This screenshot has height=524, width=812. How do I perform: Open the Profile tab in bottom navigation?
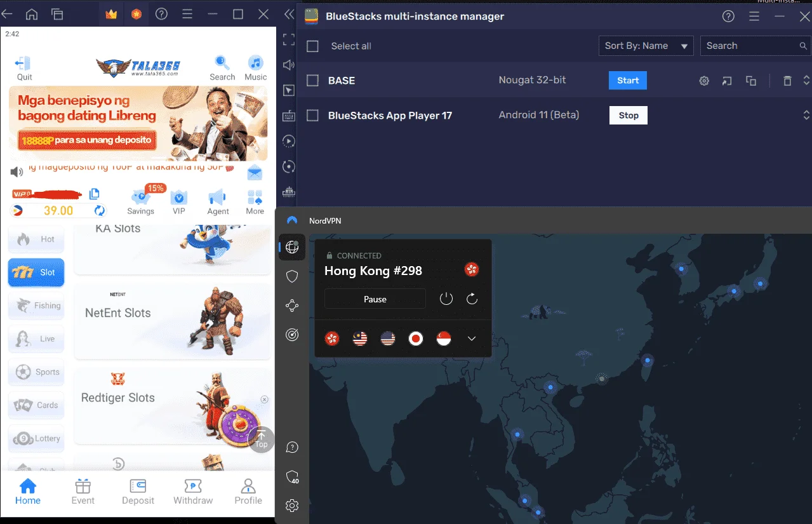(248, 492)
